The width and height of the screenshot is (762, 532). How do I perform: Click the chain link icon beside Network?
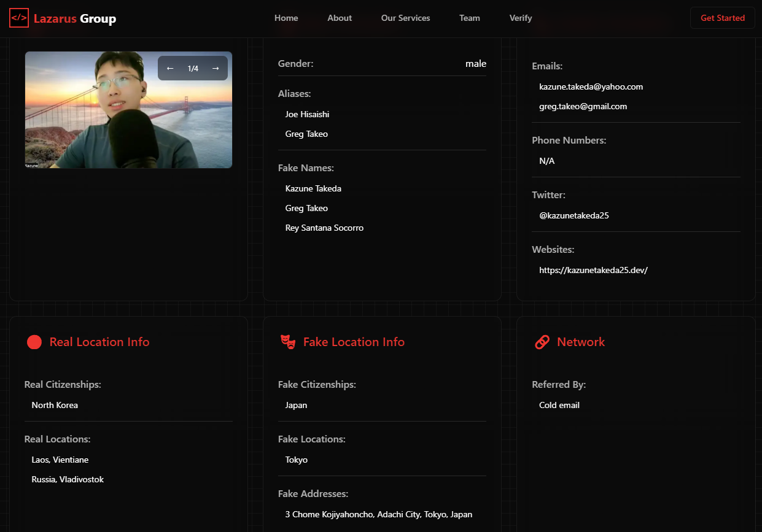(x=542, y=342)
